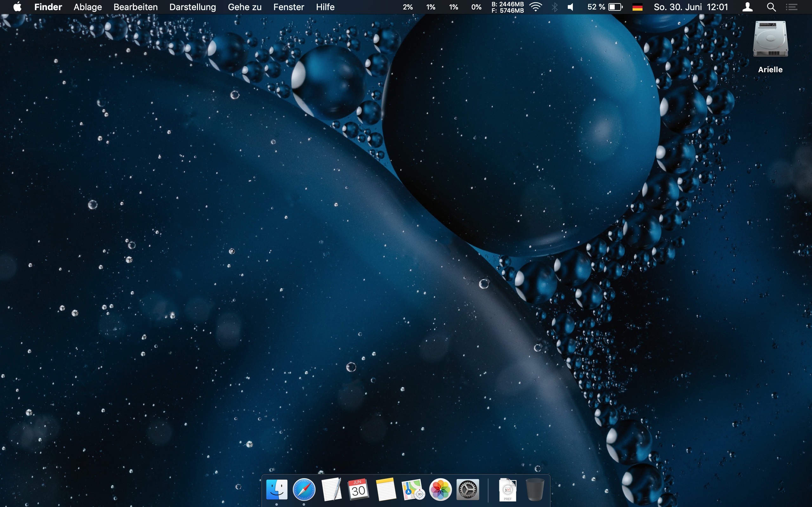The width and height of the screenshot is (812, 507).
Task: Open the Wi-Fi status menu
Action: point(536,7)
